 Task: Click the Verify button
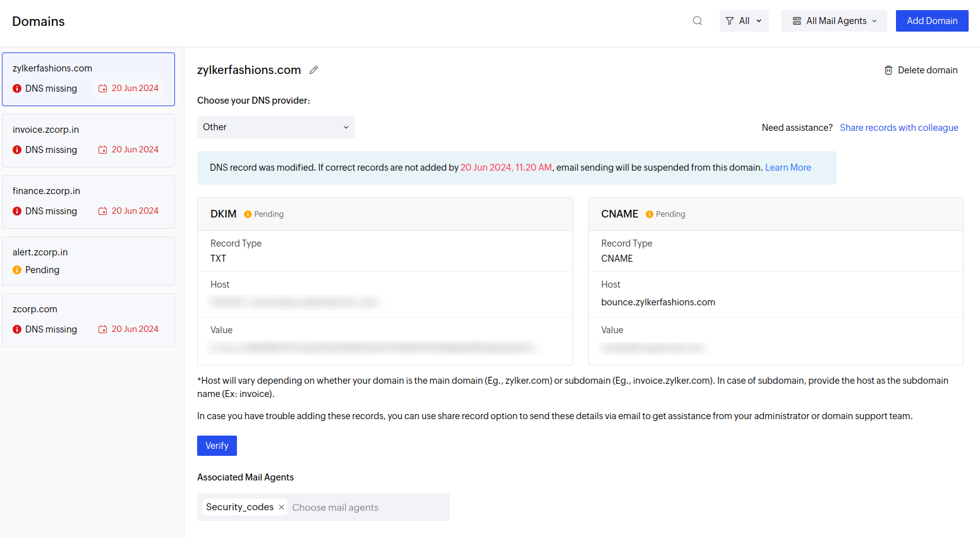[x=217, y=446]
